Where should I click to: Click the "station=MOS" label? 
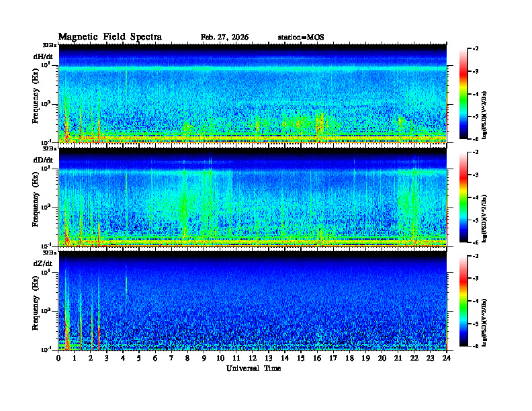point(301,38)
